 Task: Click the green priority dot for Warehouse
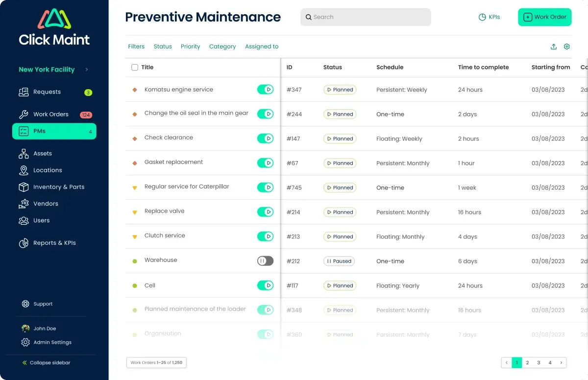coord(135,261)
